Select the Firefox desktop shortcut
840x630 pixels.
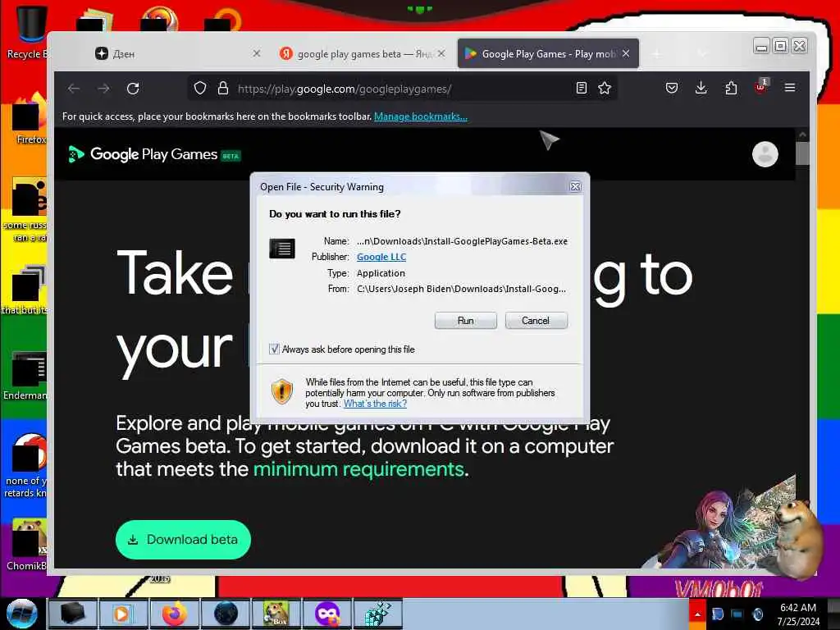tap(30, 118)
